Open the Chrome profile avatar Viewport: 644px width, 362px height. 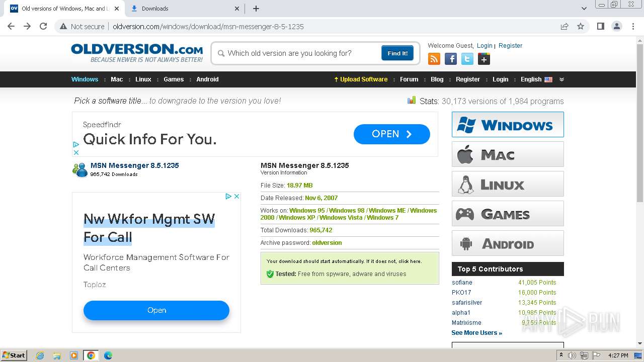(616, 26)
